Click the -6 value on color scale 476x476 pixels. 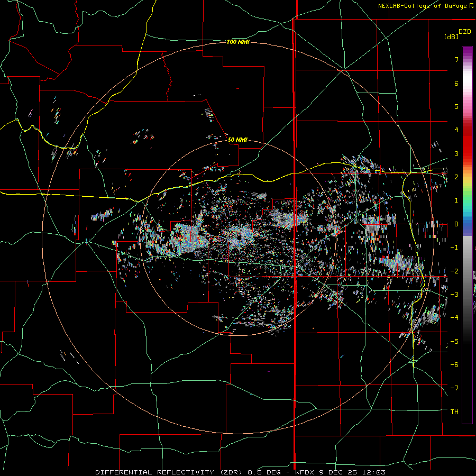pos(454,365)
